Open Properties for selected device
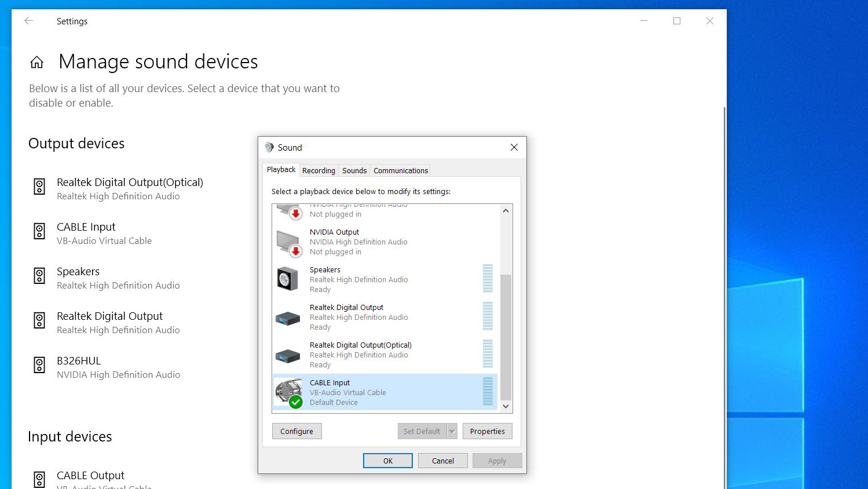Image resolution: width=868 pixels, height=489 pixels. pyautogui.click(x=488, y=431)
